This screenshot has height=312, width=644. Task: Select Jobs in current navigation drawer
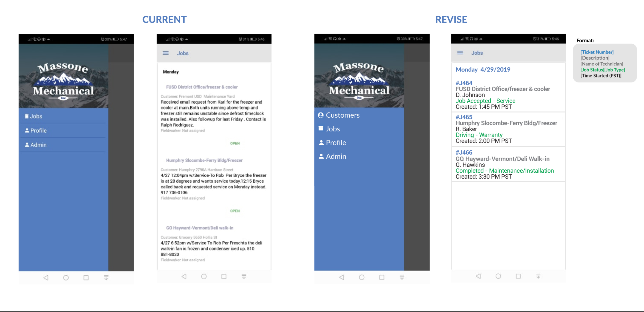tap(36, 116)
